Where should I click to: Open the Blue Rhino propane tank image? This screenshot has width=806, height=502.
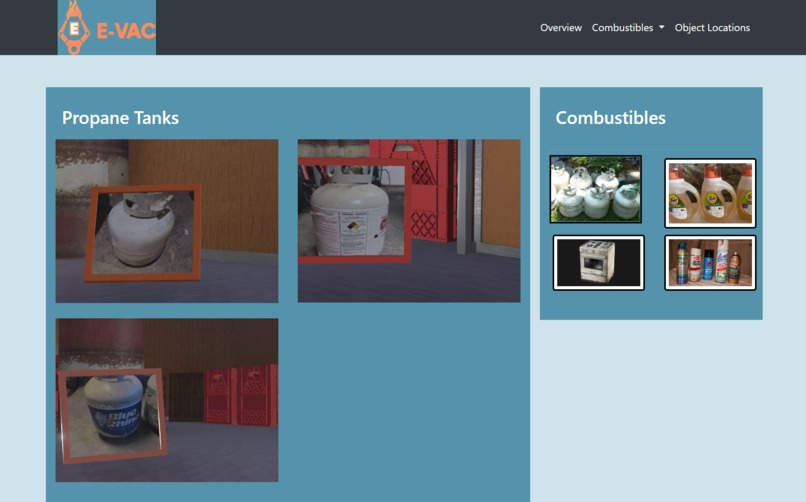pyautogui.click(x=167, y=400)
